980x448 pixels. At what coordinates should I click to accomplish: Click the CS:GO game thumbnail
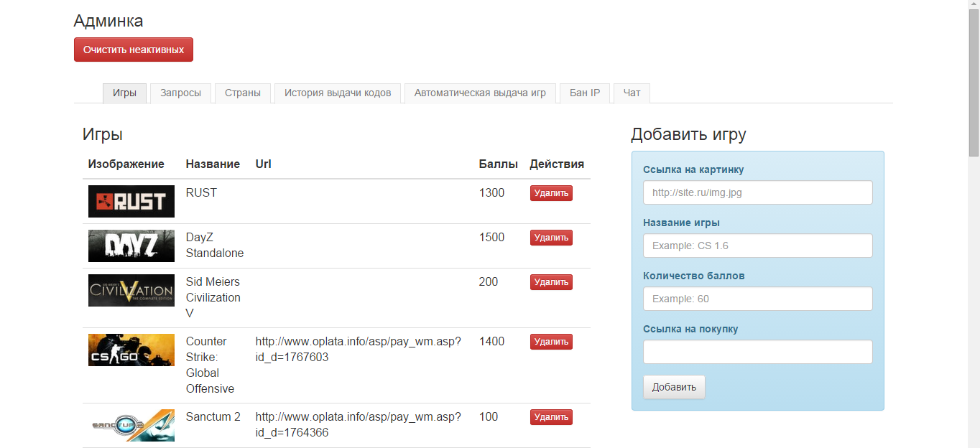[x=131, y=350]
